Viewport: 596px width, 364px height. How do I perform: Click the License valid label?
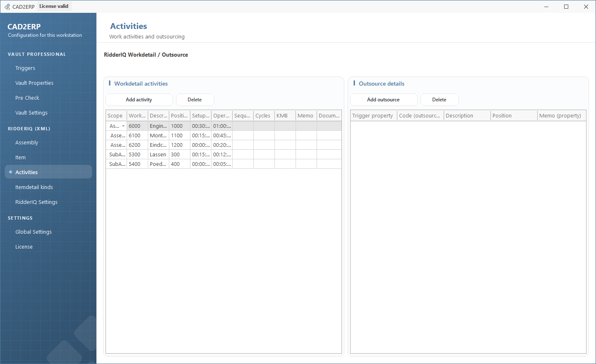54,6
